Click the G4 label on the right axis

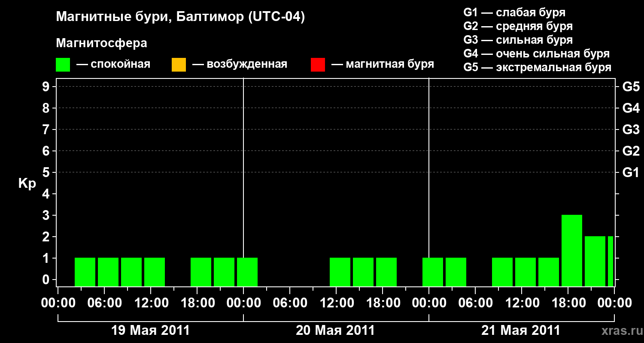[631, 108]
